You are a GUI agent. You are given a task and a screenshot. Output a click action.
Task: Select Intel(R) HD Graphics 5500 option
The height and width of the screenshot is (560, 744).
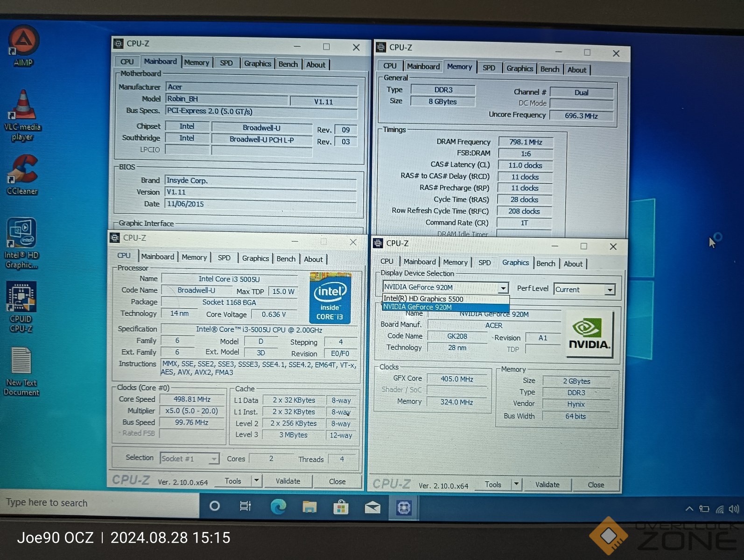tap(446, 299)
